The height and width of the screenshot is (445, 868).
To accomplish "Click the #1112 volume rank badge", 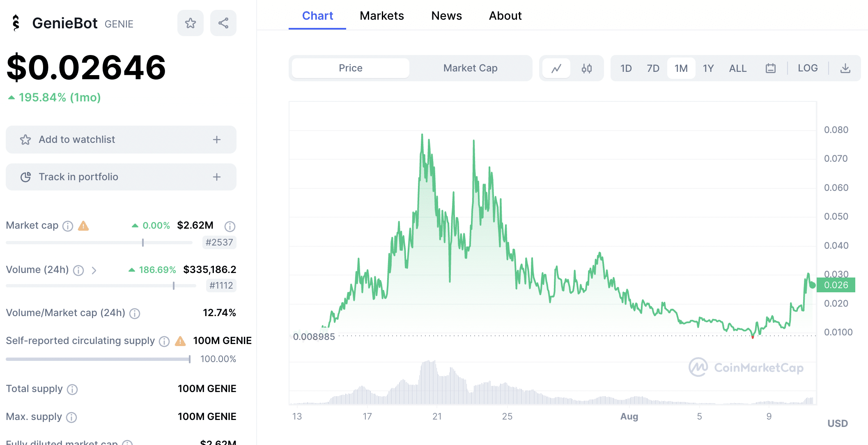I will [221, 286].
